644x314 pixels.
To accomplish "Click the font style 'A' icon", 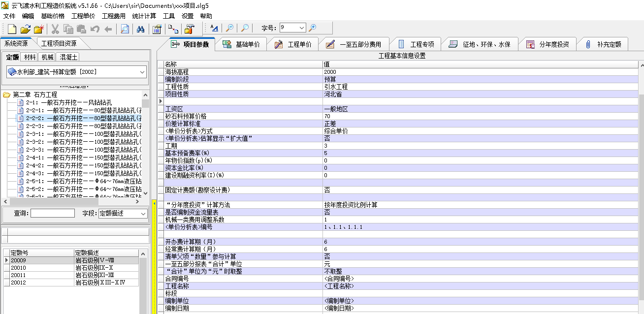I will 214,28.
